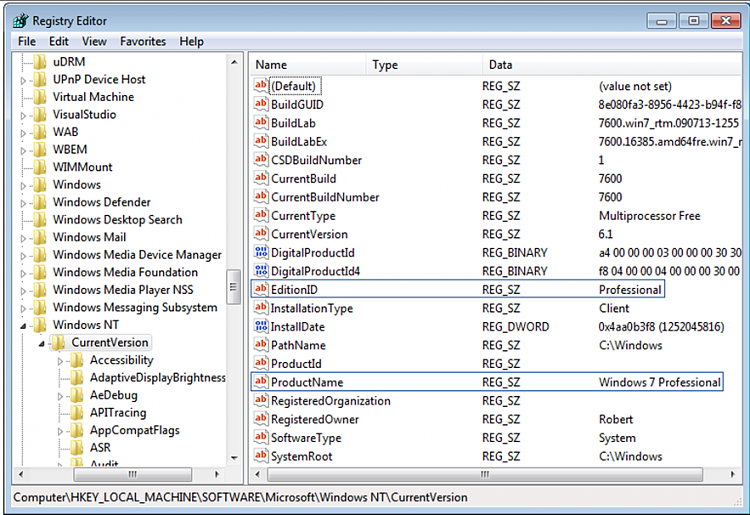Select the Windows Media Foundation key
Viewport: 750px width, 515px height.
[x=125, y=272]
